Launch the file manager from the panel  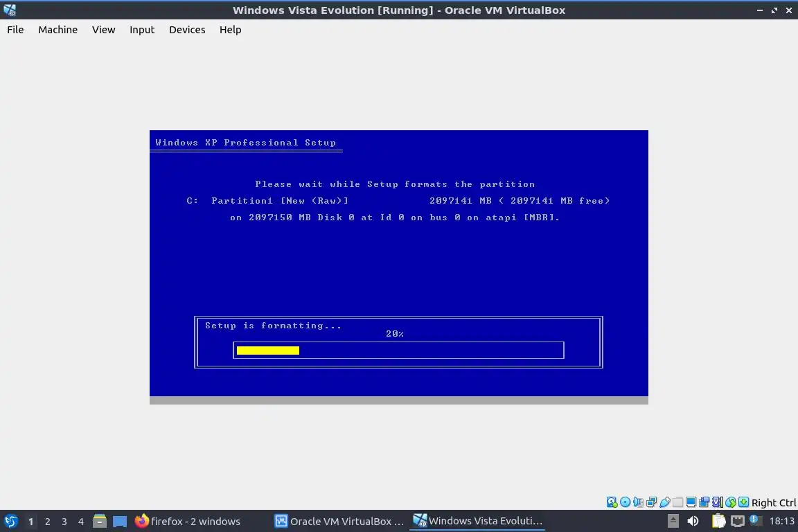pyautogui.click(x=100, y=521)
